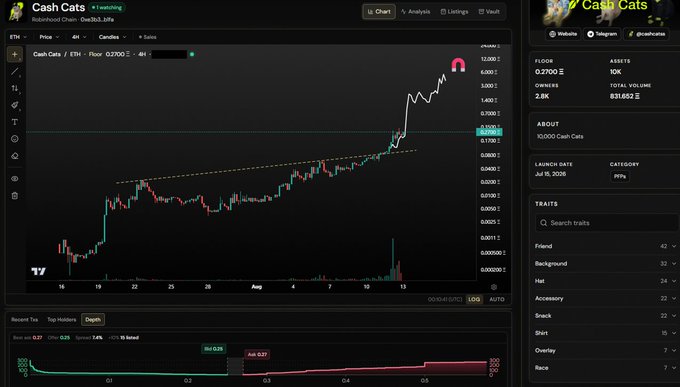Toggle the Sales overlay
This screenshot has height=387, width=680.
147,37
